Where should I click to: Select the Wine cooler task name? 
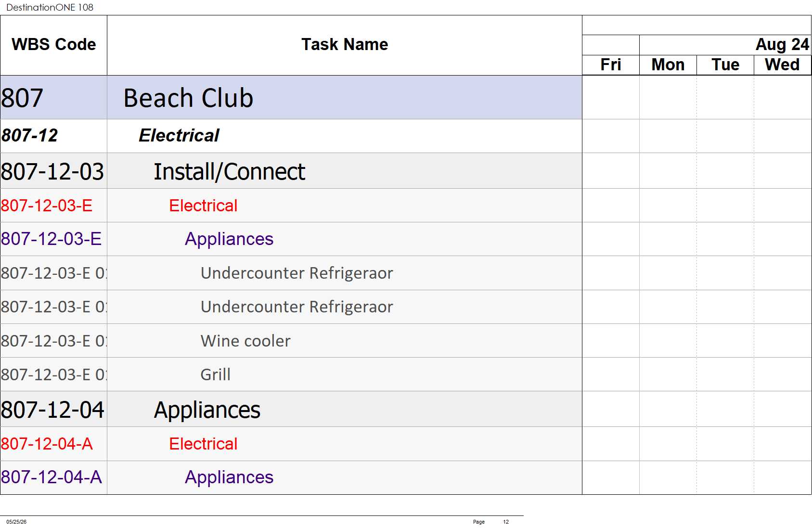pos(245,341)
